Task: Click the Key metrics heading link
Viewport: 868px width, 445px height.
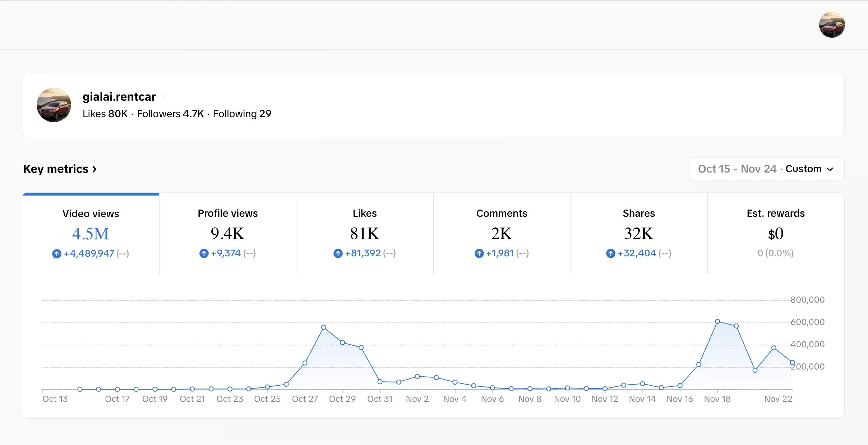Action: point(56,169)
